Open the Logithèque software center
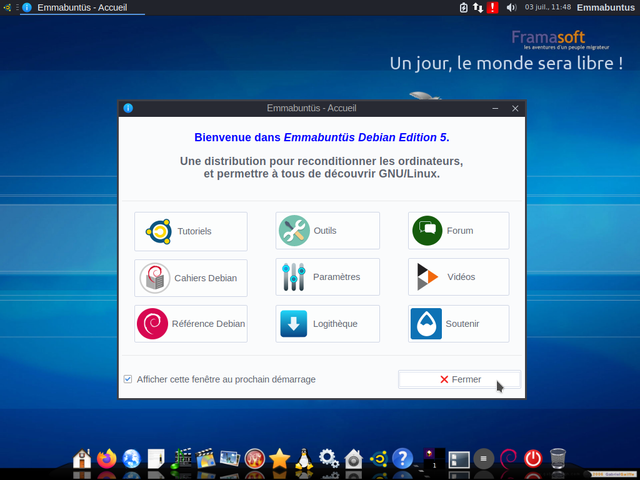Viewport: 640px width, 480px height. pos(327,324)
